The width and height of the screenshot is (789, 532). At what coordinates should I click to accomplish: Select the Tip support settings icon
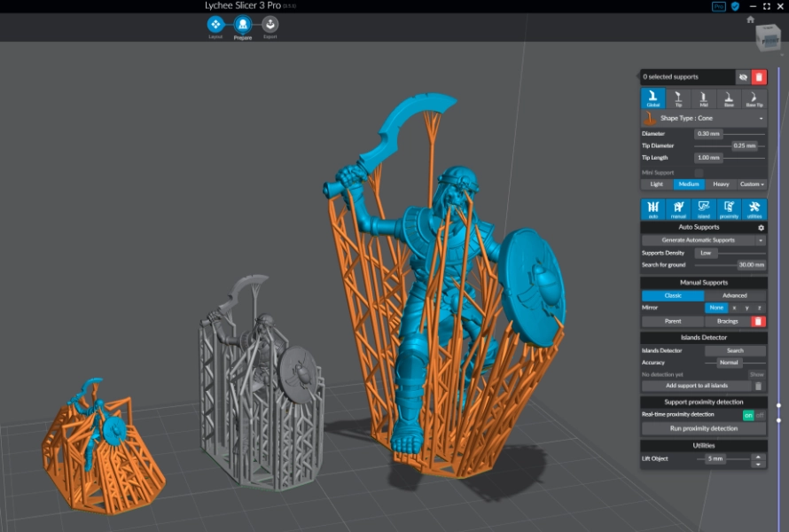(x=678, y=98)
